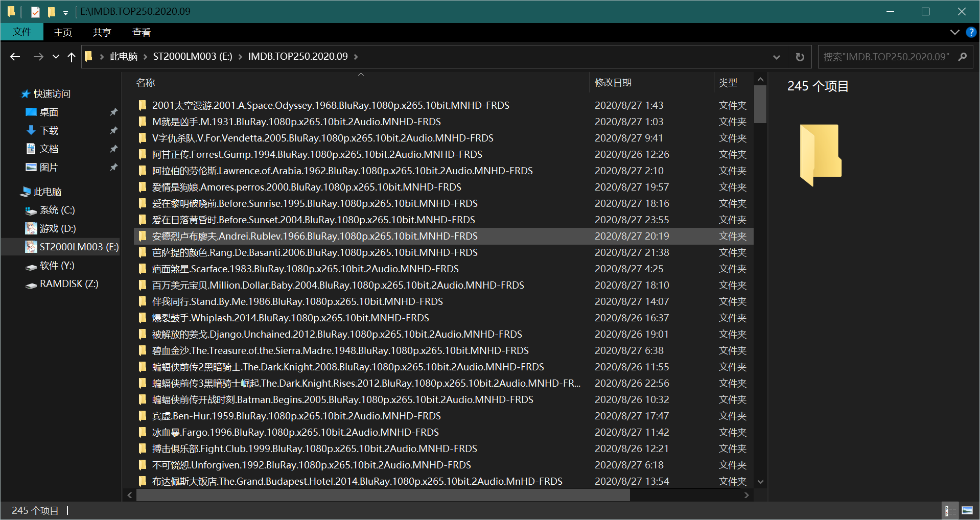Click ST2000LM003 (E:) in the breadcrumb
980x520 pixels.
click(193, 56)
